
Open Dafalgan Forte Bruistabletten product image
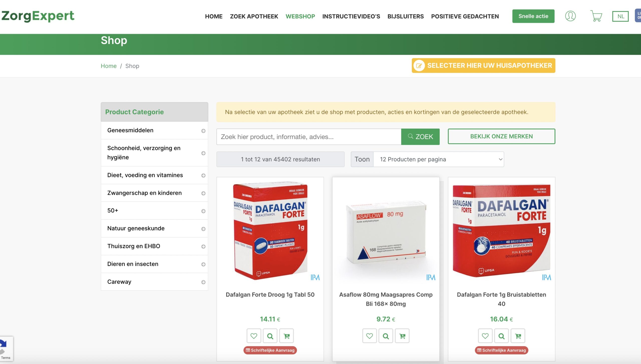502,231
